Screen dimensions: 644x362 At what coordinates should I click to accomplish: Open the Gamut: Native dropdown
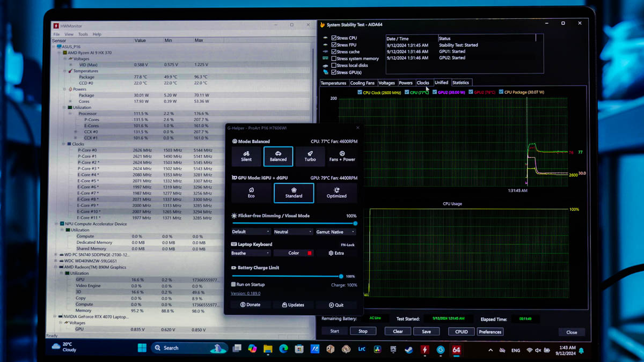pos(335,232)
